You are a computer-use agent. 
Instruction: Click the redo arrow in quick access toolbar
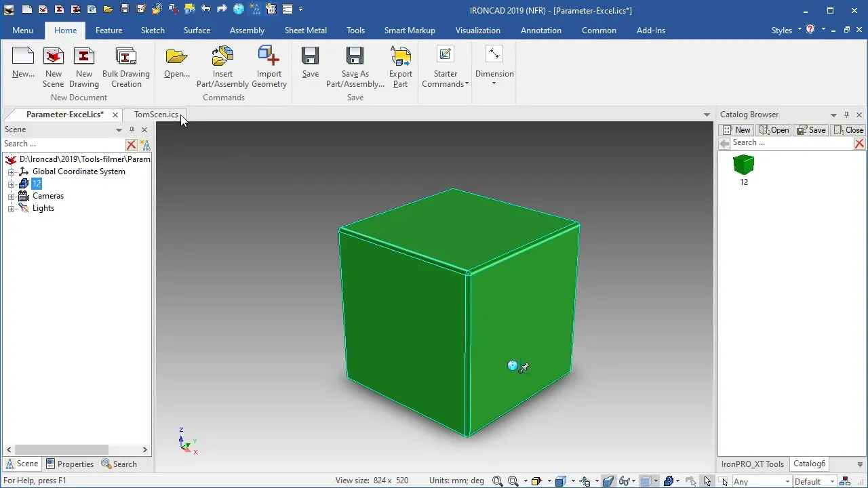click(x=222, y=9)
